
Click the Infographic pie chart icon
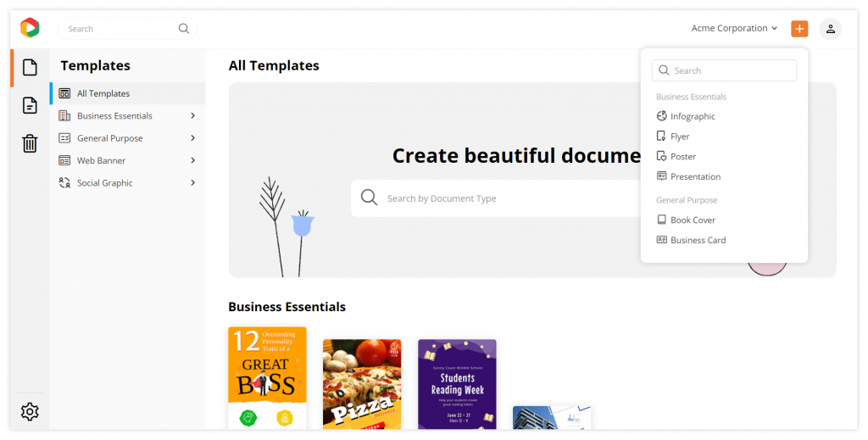point(661,115)
